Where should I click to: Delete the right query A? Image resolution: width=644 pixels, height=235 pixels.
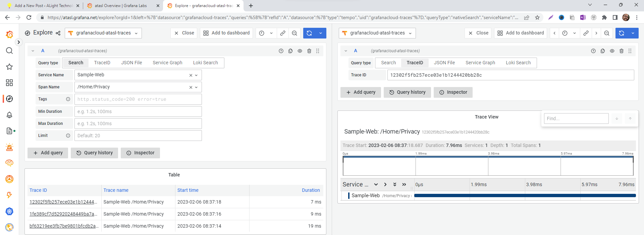(x=622, y=51)
